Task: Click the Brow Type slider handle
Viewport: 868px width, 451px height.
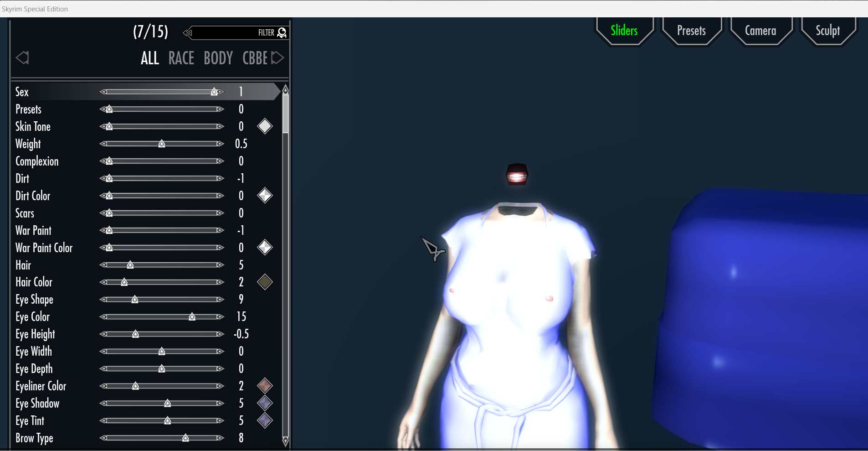Action: pyautogui.click(x=185, y=438)
